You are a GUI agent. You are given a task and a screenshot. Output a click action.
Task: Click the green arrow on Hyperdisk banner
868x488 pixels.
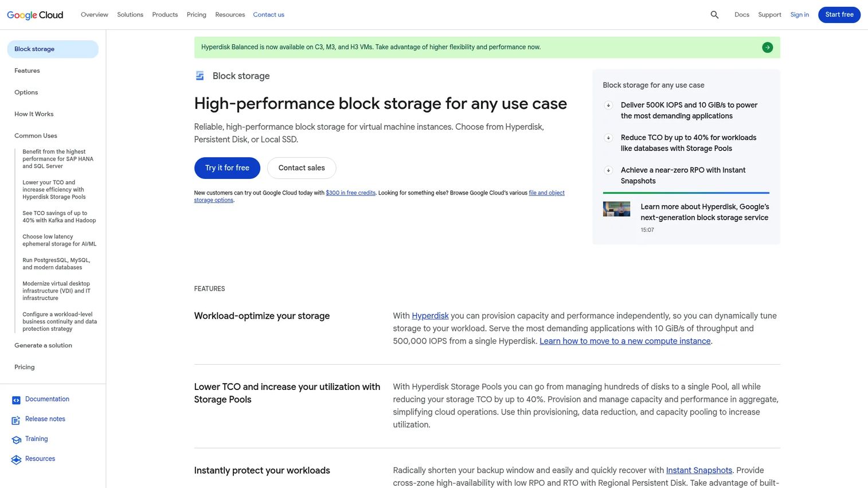click(768, 48)
